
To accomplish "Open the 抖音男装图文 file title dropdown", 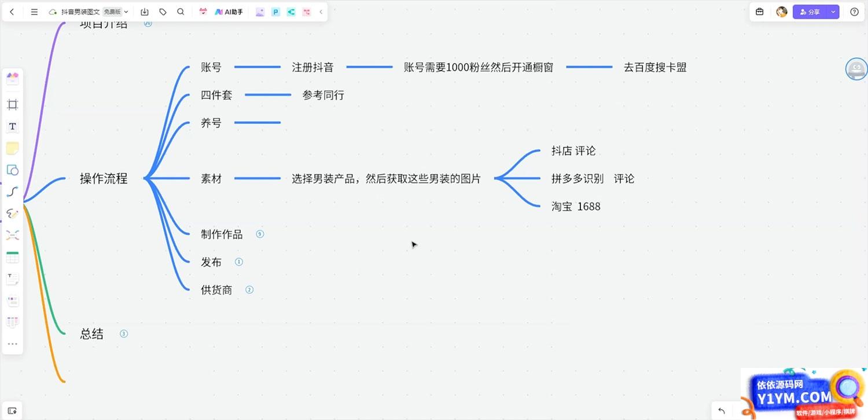I will [126, 12].
